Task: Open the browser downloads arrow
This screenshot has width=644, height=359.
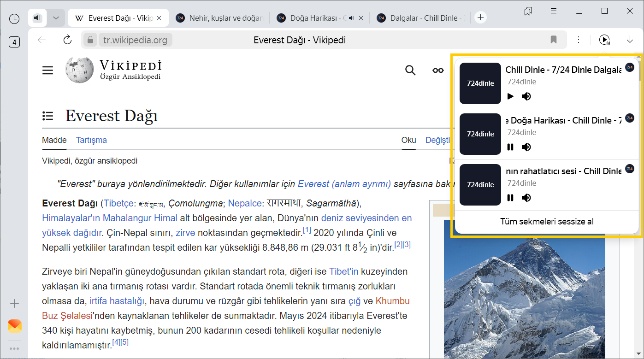Action: 630,40
